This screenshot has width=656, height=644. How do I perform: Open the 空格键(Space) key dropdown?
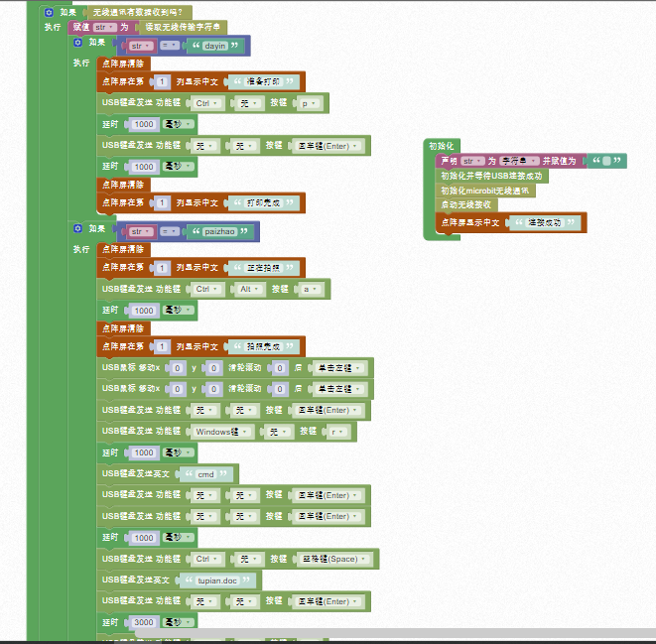pyautogui.click(x=335, y=559)
